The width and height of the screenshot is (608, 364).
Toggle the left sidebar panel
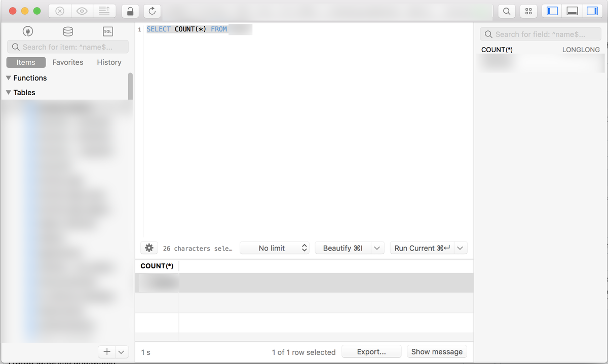552,11
